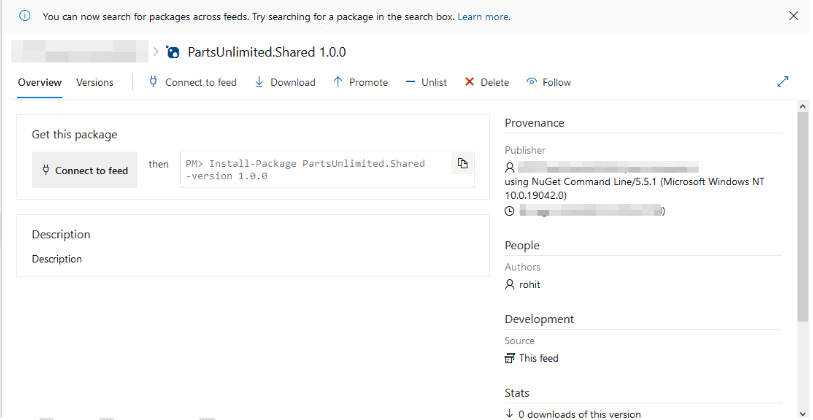Click the This feed source entry
Image resolution: width=813 pixels, height=420 pixels.
click(x=539, y=358)
